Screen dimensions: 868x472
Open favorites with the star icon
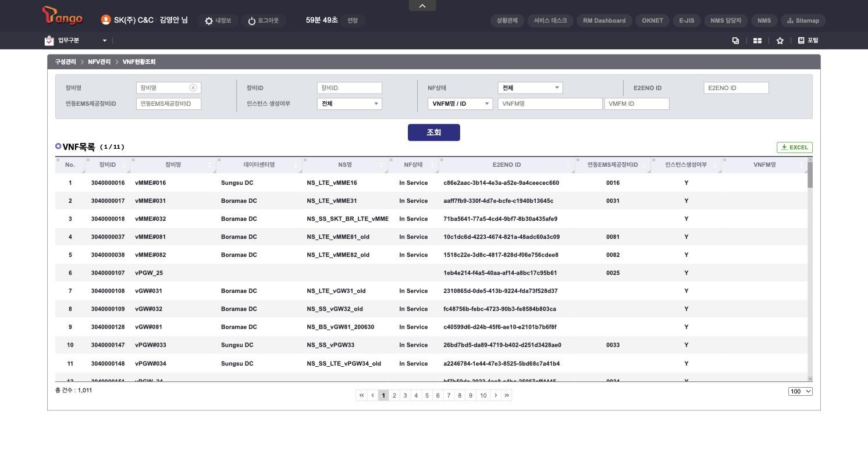(780, 41)
